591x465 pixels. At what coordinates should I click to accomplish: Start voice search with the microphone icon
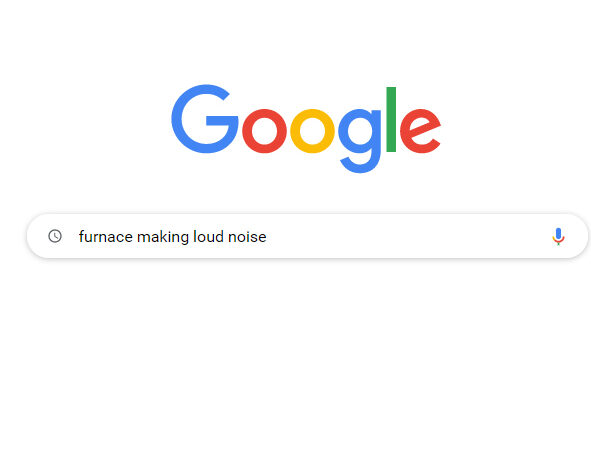coord(558,236)
